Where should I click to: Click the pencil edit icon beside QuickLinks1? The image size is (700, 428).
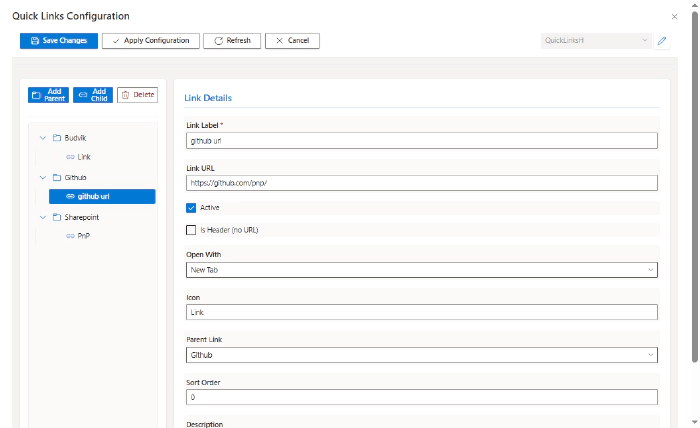point(661,41)
